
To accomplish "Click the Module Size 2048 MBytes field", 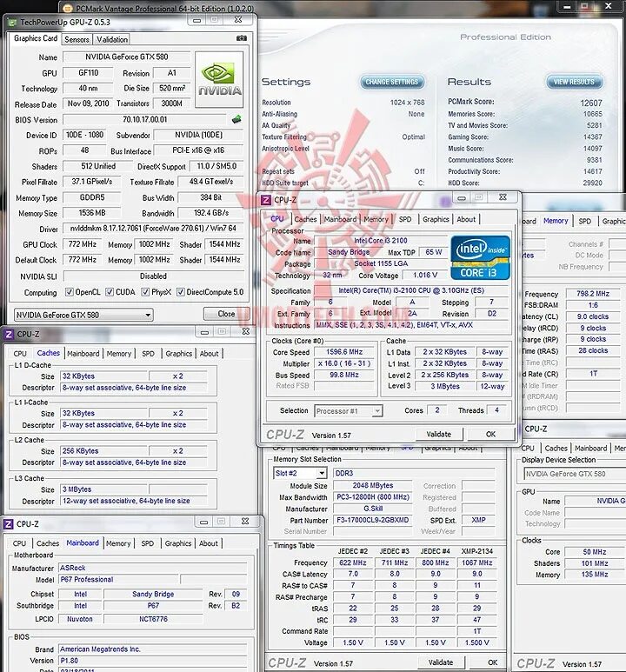I will point(372,486).
